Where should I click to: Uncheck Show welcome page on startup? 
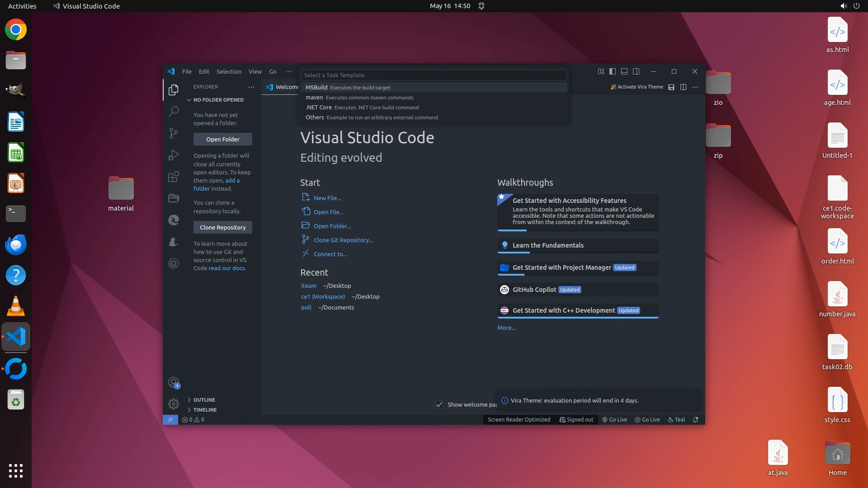pos(439,404)
